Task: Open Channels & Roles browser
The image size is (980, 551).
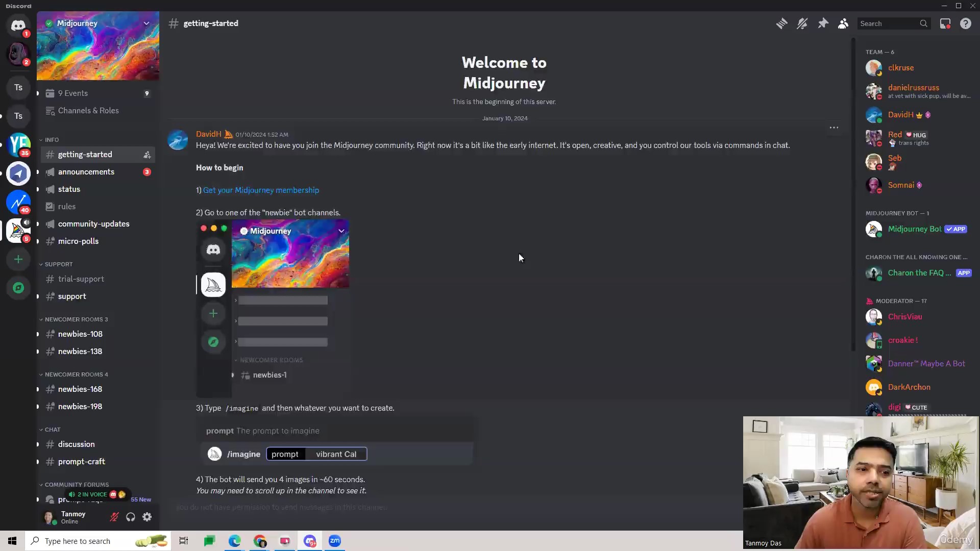Action: click(x=97, y=111)
